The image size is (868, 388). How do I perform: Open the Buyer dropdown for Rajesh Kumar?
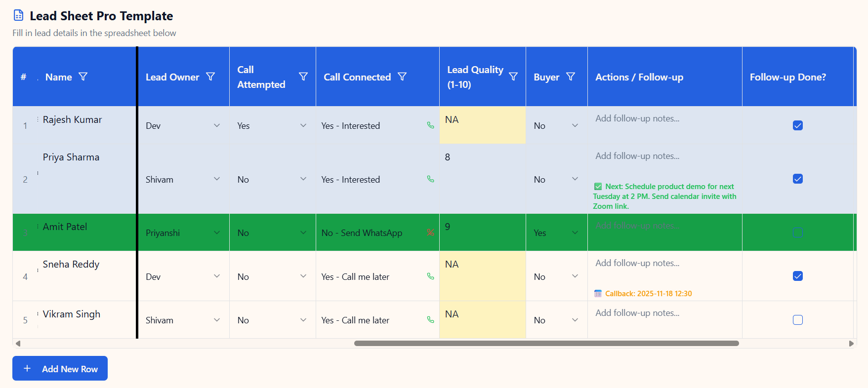click(x=556, y=125)
